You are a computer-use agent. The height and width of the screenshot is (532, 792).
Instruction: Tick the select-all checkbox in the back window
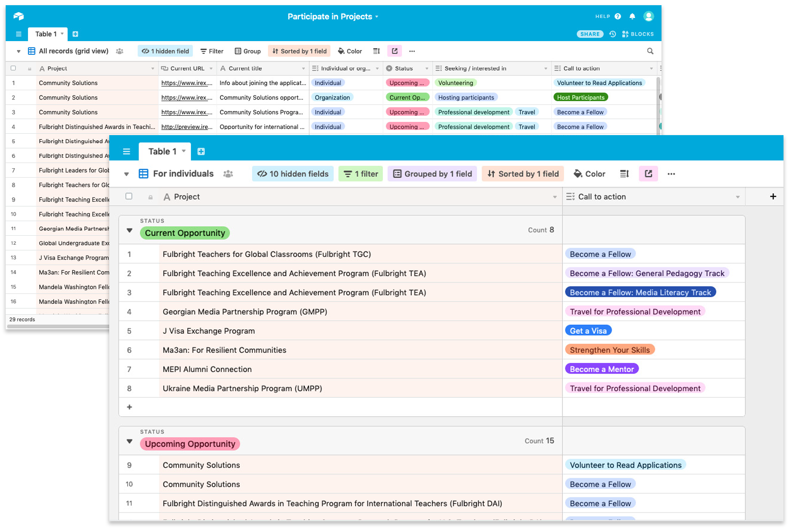coord(13,68)
